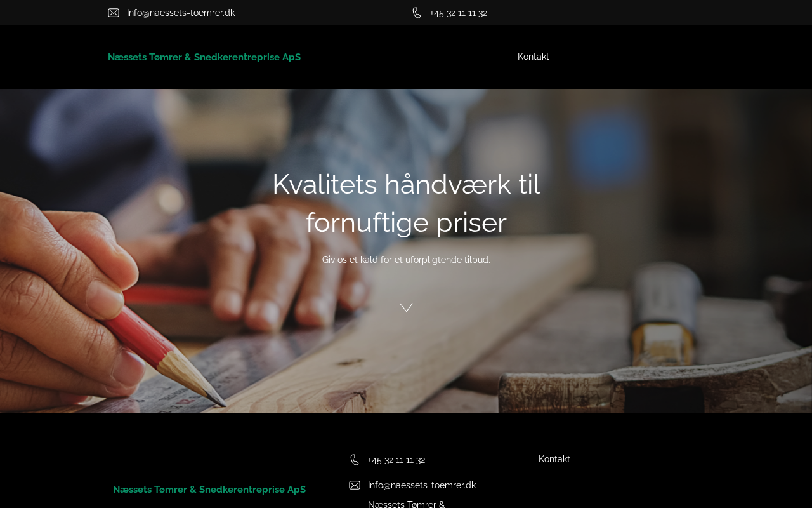Image resolution: width=812 pixels, height=508 pixels.
Task: Click the envelope icon in the top bar
Action: click(x=114, y=13)
